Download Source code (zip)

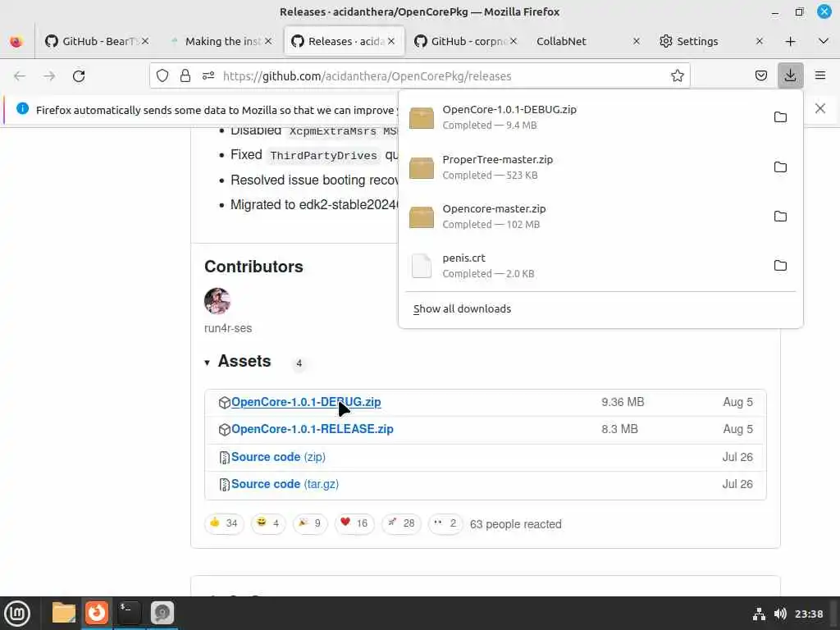pos(278,457)
